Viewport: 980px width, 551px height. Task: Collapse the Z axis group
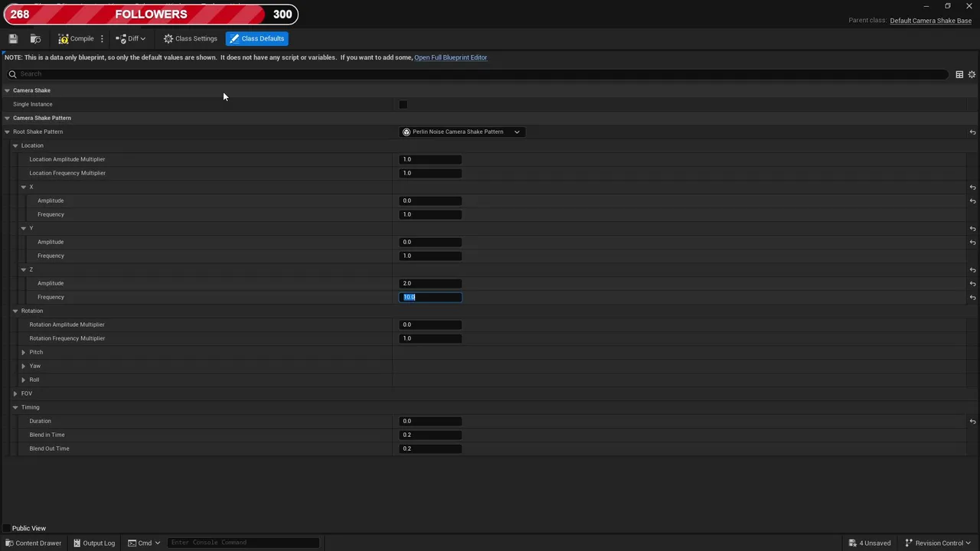click(x=24, y=269)
